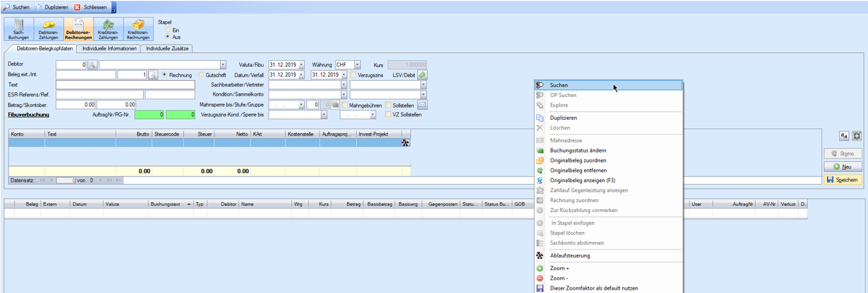Open Kreditoren-Rechnungen module
868x293 pixels.
coord(138,29)
